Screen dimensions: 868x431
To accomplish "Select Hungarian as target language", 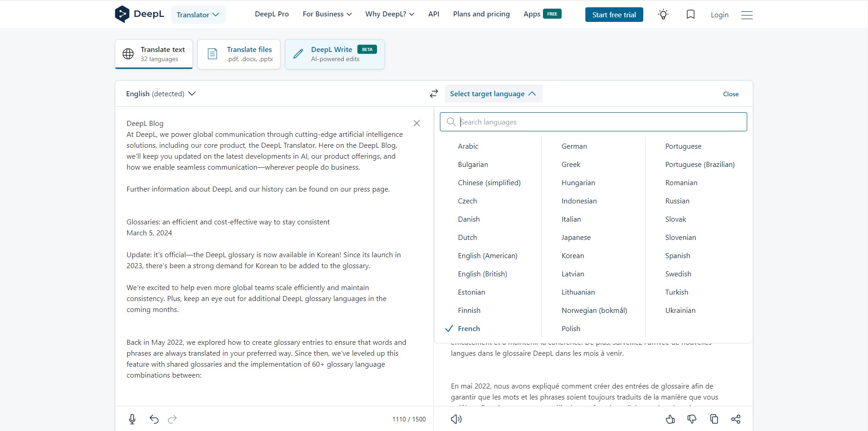I will coord(578,182).
